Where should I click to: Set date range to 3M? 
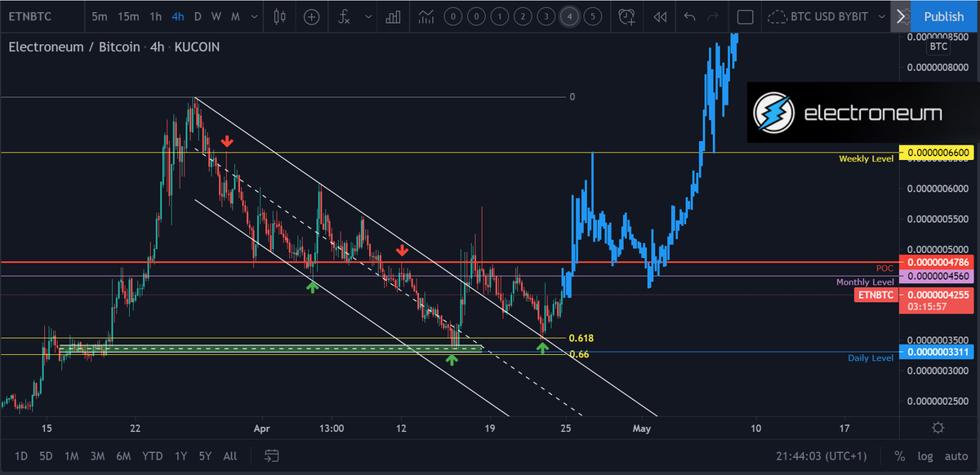pyautogui.click(x=97, y=455)
